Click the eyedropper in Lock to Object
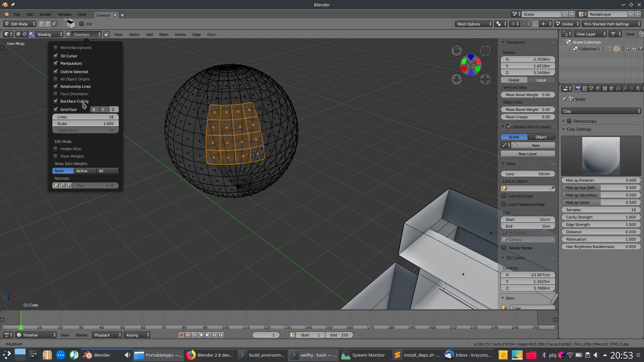The image size is (644, 362). click(552, 188)
